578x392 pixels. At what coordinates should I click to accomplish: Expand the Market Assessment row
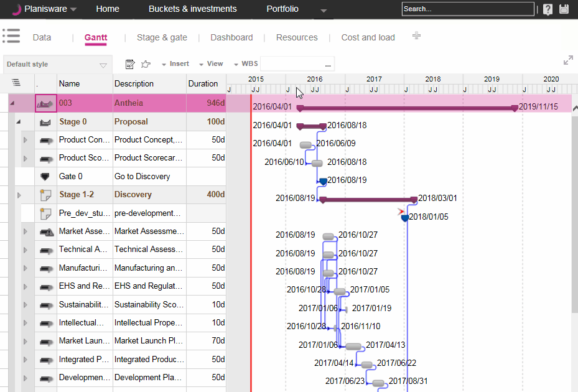(25, 231)
